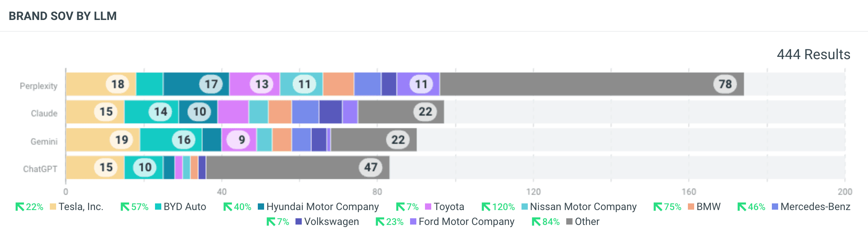
Task: Toggle Hyundai Motor Company legend entry
Action: pyautogui.click(x=322, y=207)
